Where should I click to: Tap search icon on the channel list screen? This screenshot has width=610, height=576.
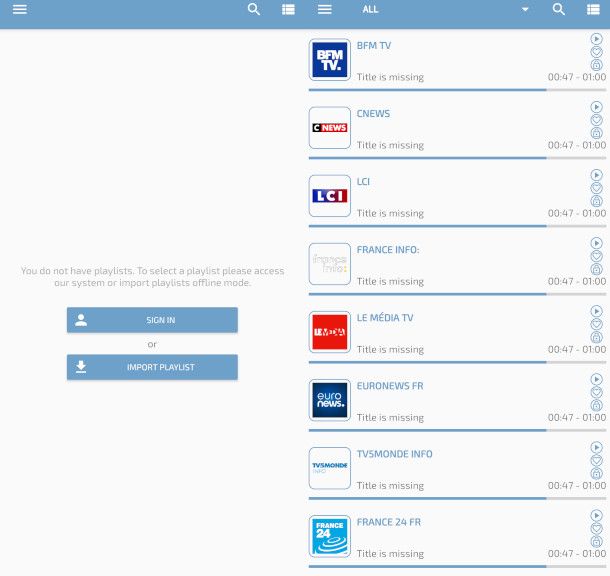[x=559, y=9]
